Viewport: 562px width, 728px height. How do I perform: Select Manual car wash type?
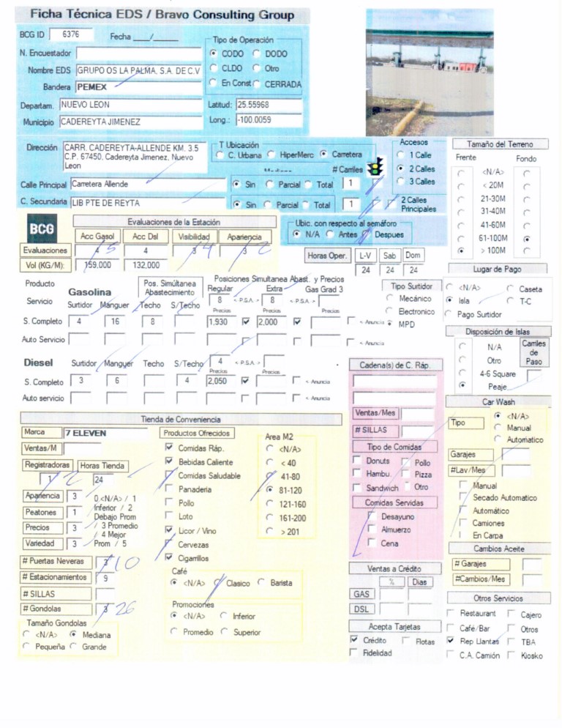(x=498, y=427)
